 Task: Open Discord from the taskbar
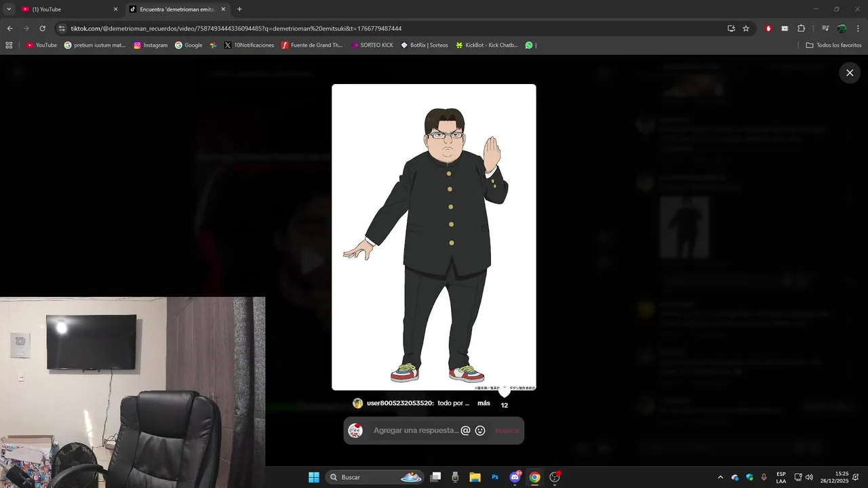[515, 477]
